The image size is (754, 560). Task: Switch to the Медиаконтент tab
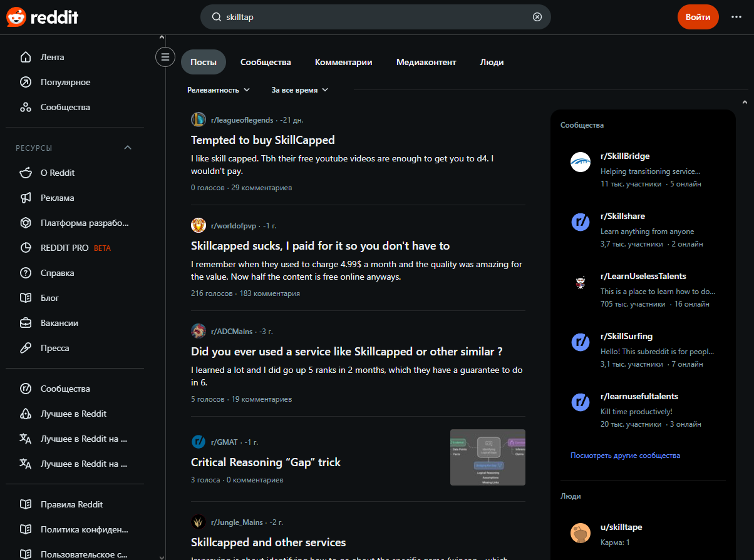pyautogui.click(x=426, y=62)
